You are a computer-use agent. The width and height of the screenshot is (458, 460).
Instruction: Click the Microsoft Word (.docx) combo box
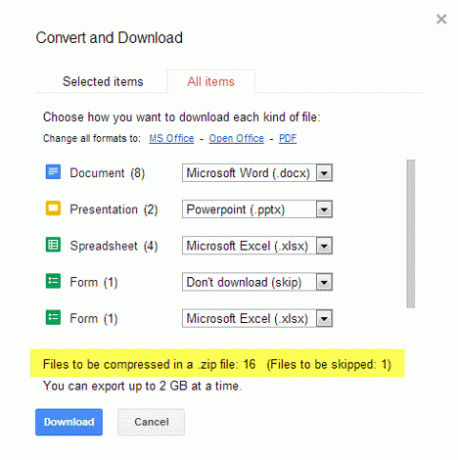(x=257, y=173)
